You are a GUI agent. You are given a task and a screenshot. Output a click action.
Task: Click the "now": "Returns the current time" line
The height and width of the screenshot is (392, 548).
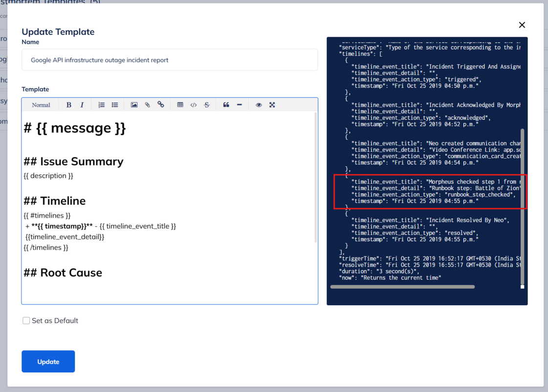390,277
